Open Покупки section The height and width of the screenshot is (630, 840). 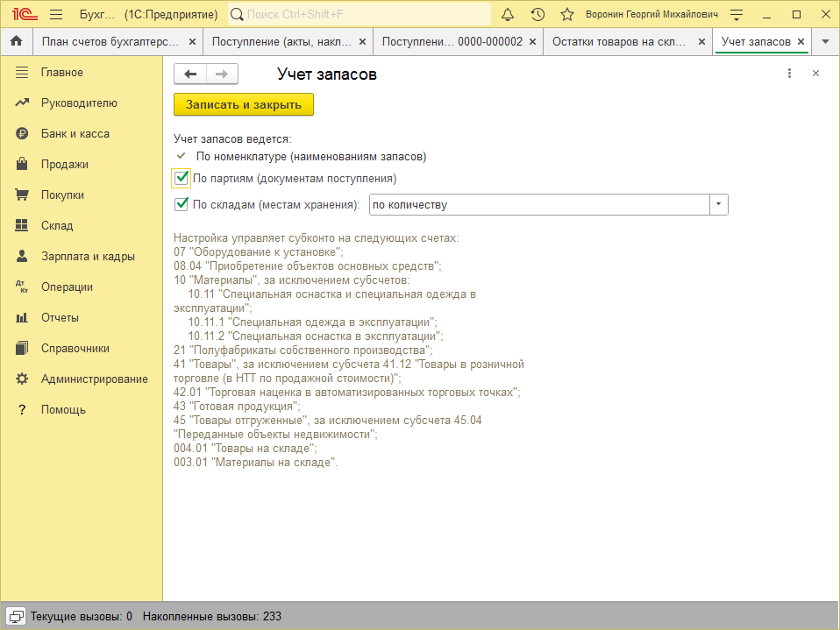tap(62, 195)
